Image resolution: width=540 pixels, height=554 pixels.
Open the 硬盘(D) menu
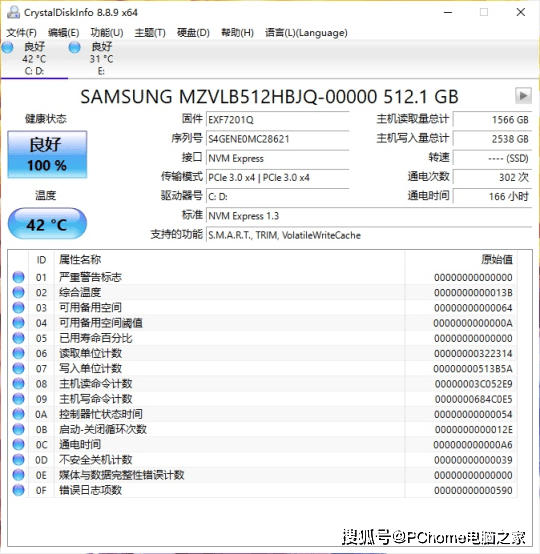pos(193,33)
